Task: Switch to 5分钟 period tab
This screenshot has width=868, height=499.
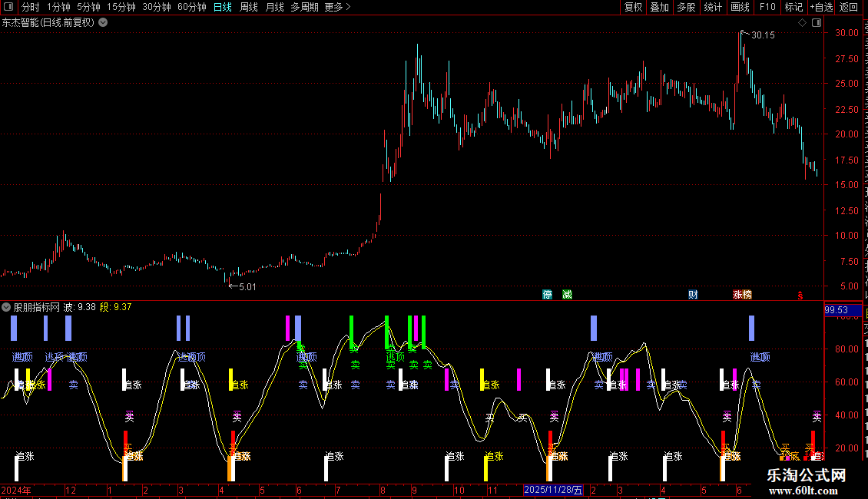Action: [x=88, y=7]
